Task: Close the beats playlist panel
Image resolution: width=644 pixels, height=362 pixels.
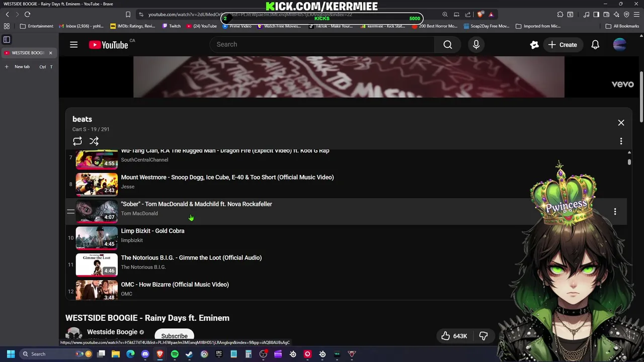Action: 621,123
